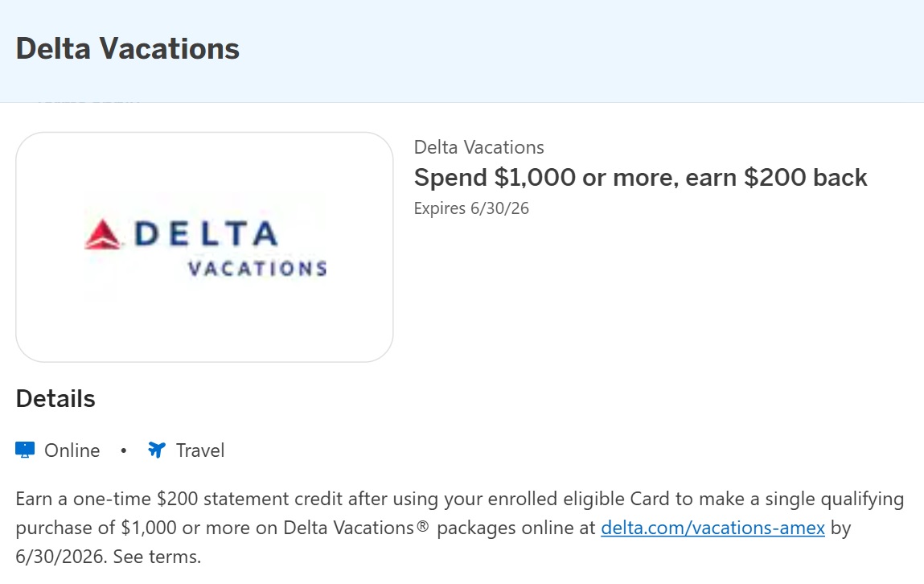Select the Spend $1,000 earn $200 offer title

(x=641, y=177)
